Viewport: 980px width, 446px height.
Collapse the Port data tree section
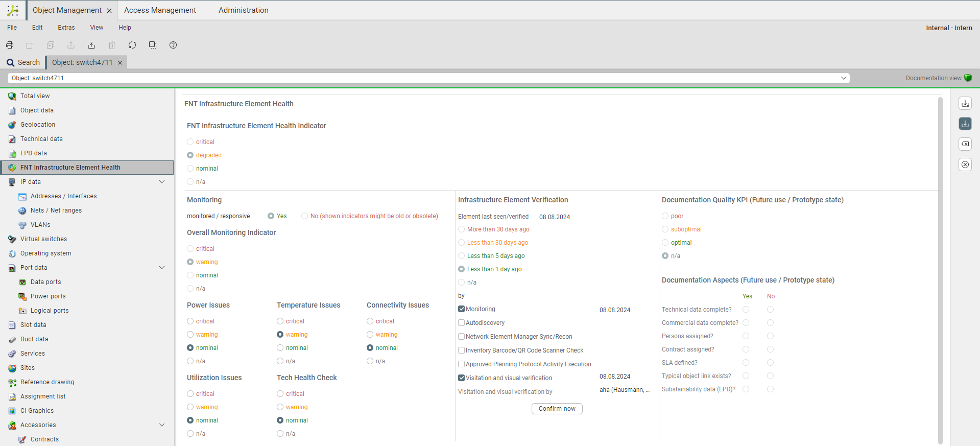[162, 268]
